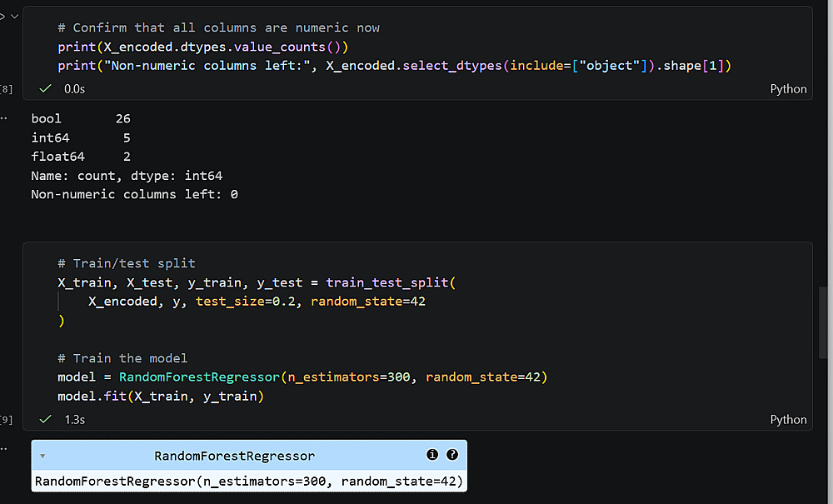Image resolution: width=833 pixels, height=504 pixels.
Task: Click the run cell arrow at top-left
Action: point(2,16)
